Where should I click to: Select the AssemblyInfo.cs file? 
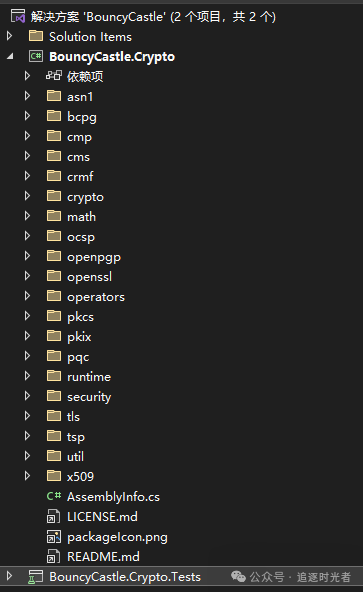point(113,496)
